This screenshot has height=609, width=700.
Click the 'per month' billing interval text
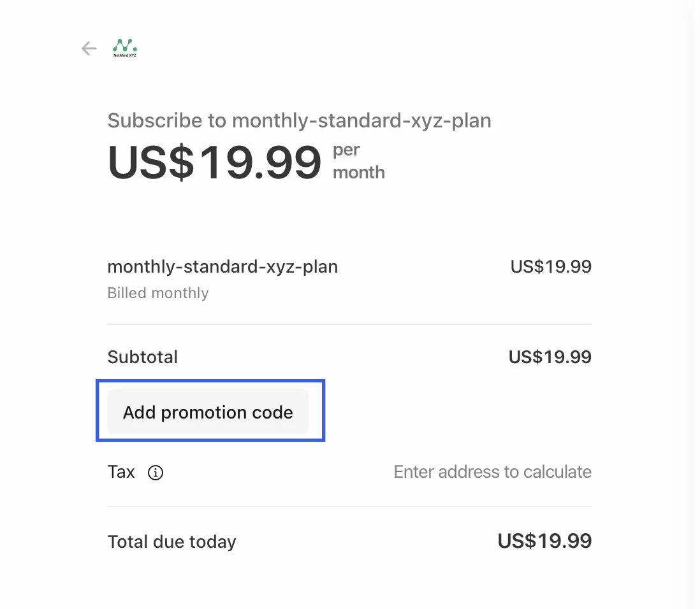click(358, 161)
